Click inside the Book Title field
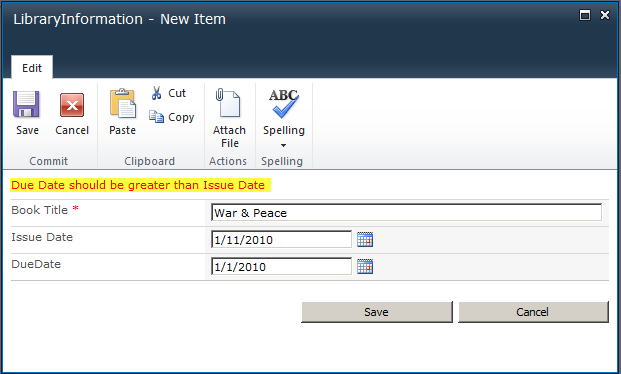Screen dimensions: 621x374 [406, 213]
